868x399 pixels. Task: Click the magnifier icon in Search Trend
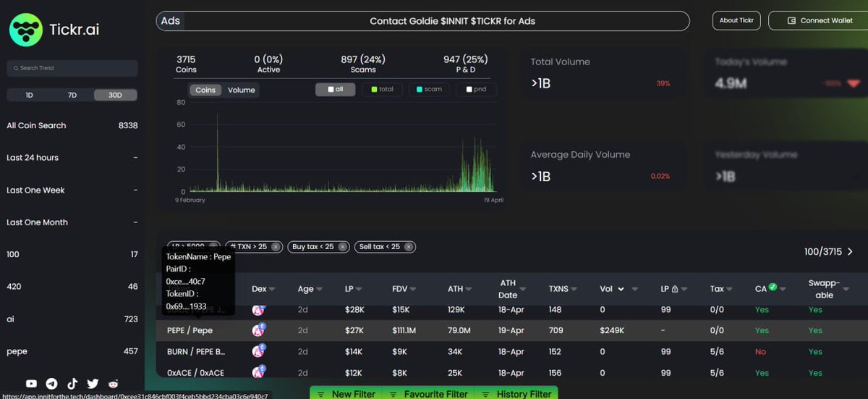coord(15,68)
